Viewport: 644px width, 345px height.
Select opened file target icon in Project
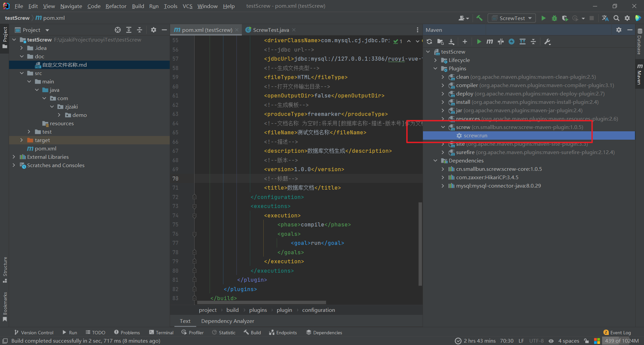118,30
